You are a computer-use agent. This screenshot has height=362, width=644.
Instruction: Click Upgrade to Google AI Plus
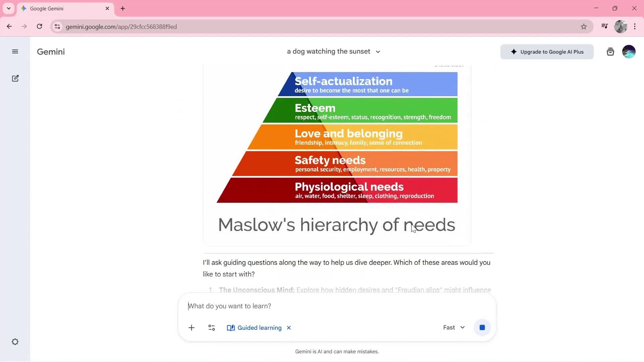click(x=546, y=52)
